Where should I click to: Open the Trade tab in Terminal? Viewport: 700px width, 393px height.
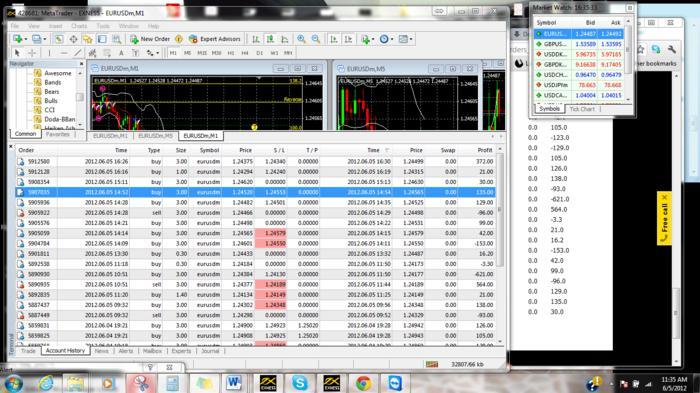click(x=28, y=351)
